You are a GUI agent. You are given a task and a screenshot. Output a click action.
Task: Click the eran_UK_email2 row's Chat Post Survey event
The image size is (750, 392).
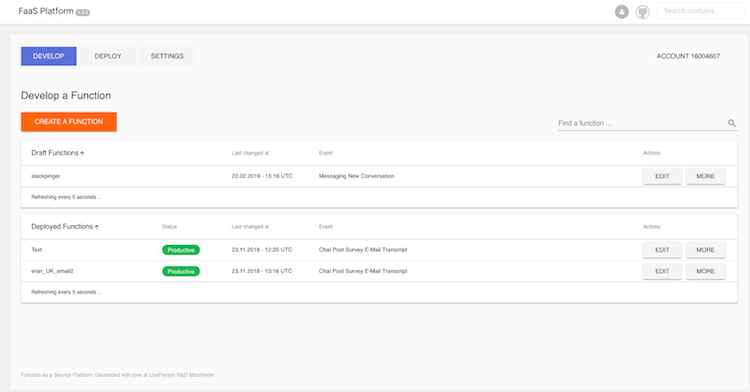pyautogui.click(x=363, y=271)
